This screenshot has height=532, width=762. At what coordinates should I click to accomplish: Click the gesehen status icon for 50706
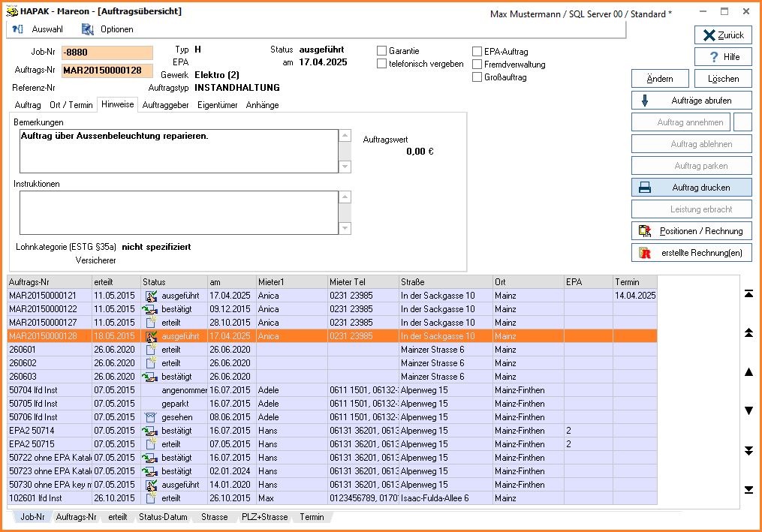tap(151, 417)
